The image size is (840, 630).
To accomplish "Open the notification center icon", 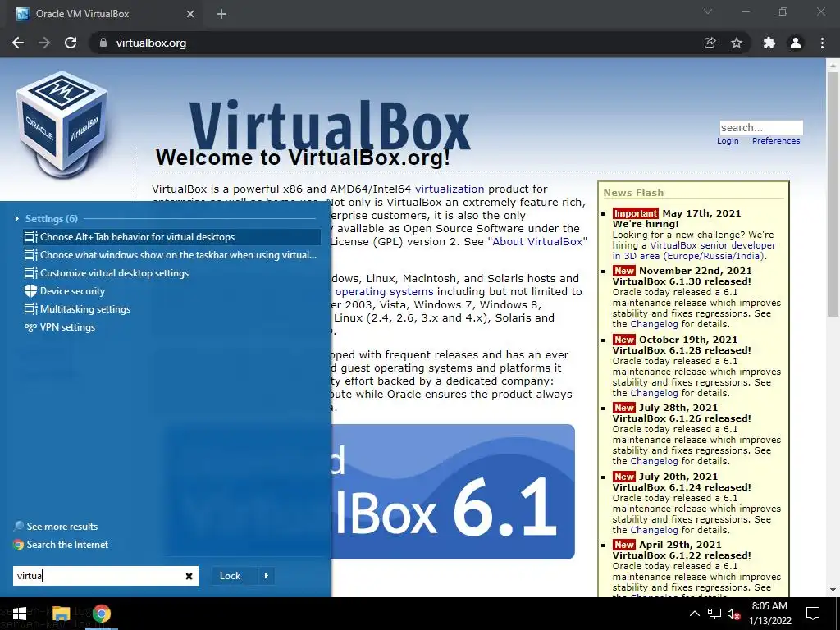I will 813,614.
